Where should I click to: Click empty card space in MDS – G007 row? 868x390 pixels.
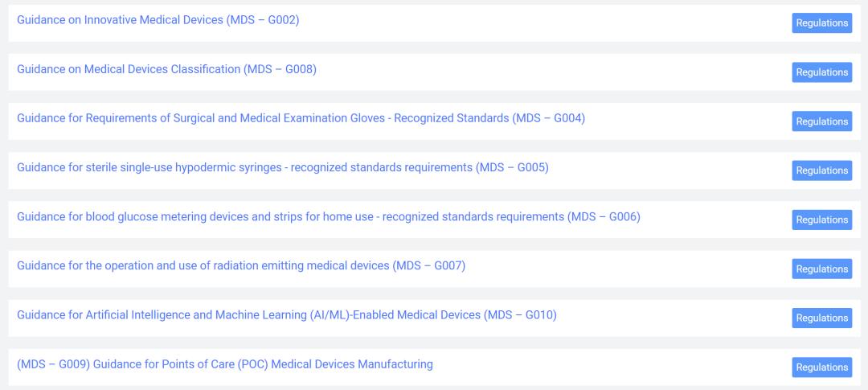[627, 269]
